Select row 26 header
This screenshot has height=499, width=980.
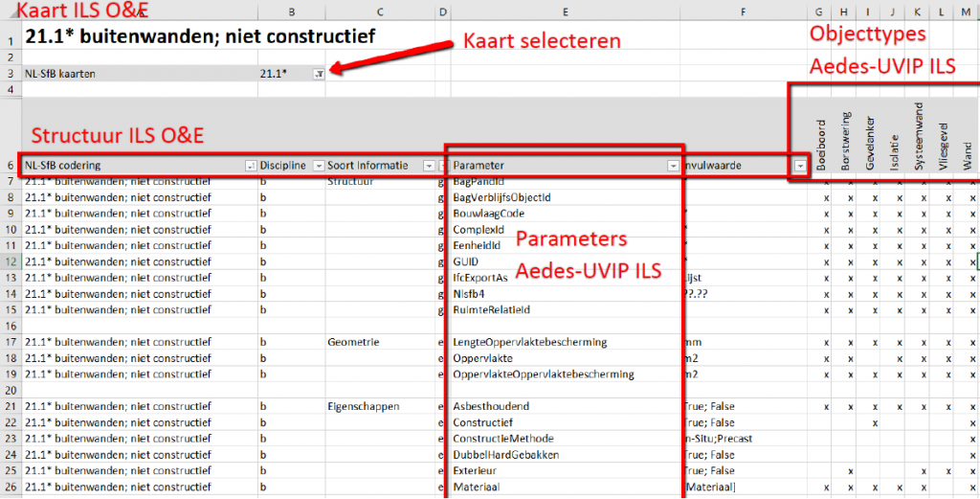coord(10,487)
